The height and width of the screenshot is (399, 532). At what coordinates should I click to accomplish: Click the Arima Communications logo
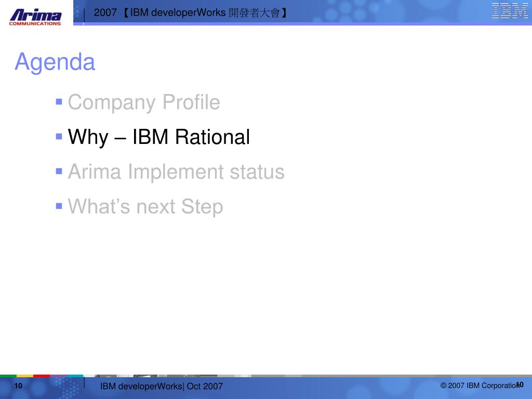click(35, 17)
